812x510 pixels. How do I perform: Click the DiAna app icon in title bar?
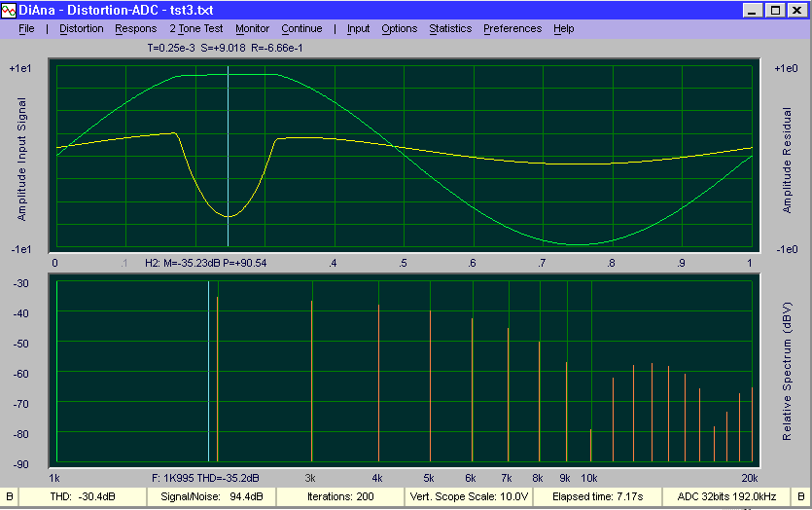[9, 11]
